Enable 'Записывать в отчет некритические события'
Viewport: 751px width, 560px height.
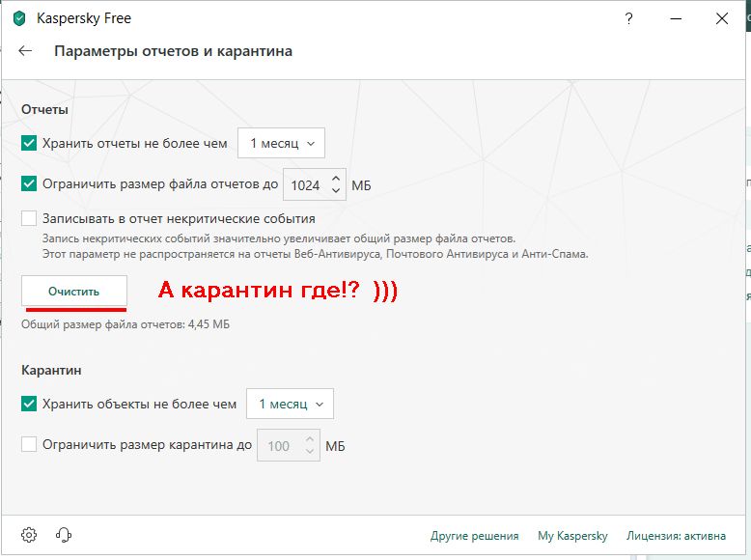[29, 218]
